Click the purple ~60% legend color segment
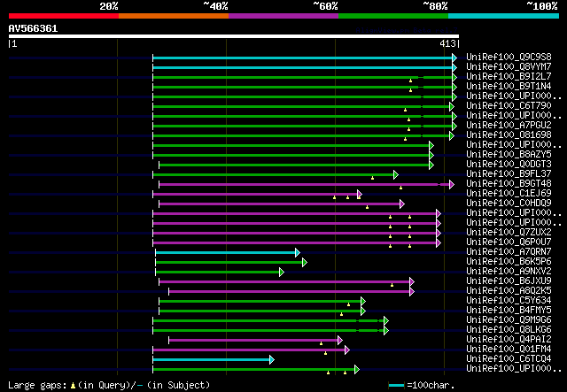Image resolution: width=567 pixels, height=392 pixels. [x=283, y=16]
